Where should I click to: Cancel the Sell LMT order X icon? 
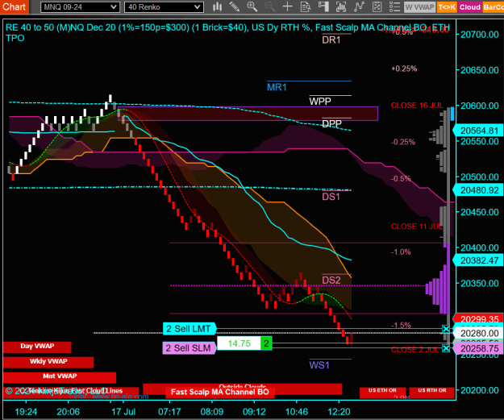(446, 329)
